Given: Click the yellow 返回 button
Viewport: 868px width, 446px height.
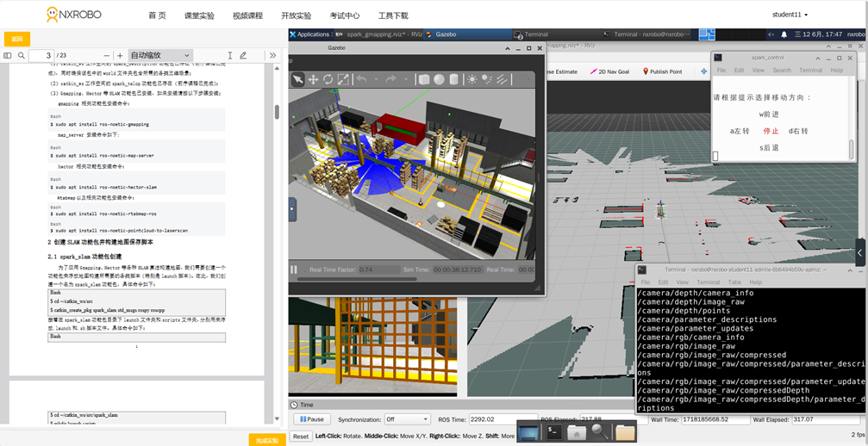Looking at the screenshot, I should pyautogui.click(x=17, y=39).
